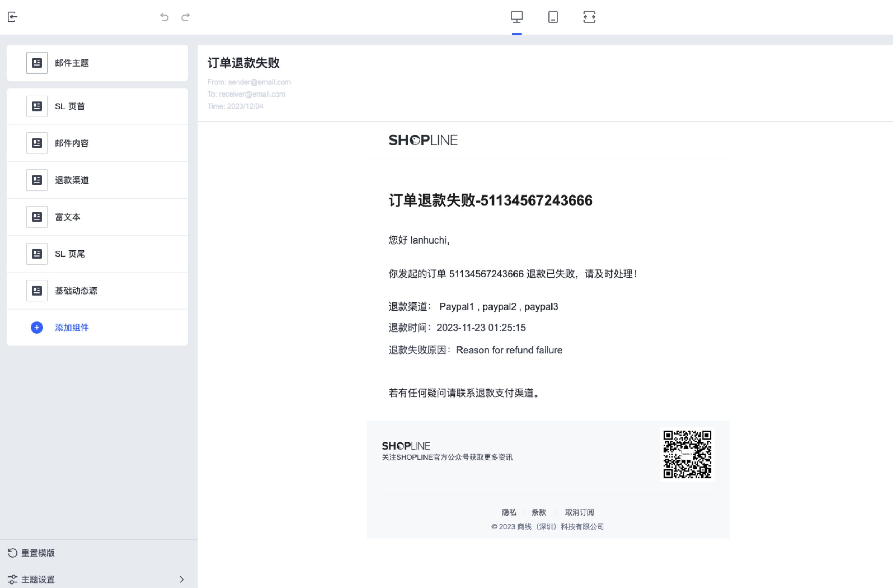Image resolution: width=893 pixels, height=588 pixels.
Task: Click the QR code image
Action: pyautogui.click(x=687, y=454)
